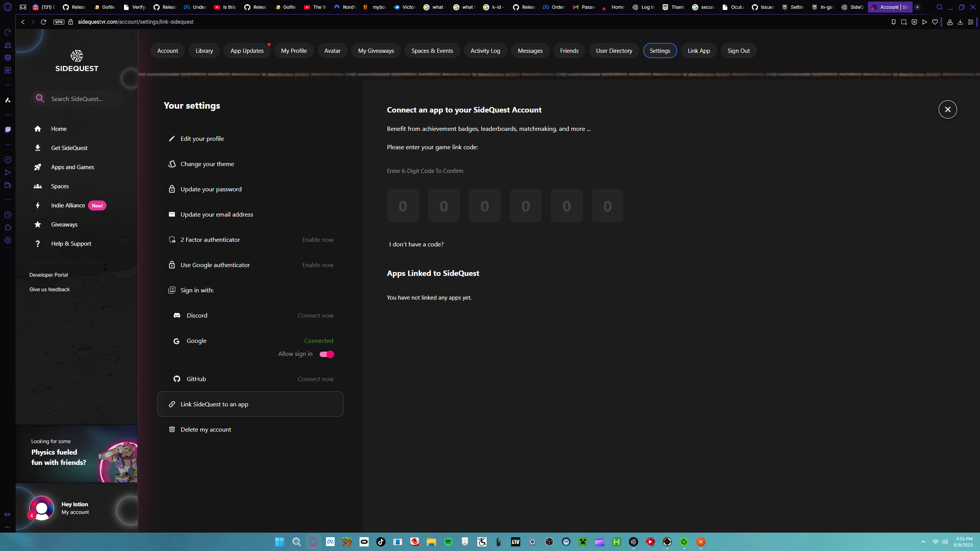The image size is (980, 551).
Task: Click the search magnifier icon in sidebar
Action: click(40, 98)
